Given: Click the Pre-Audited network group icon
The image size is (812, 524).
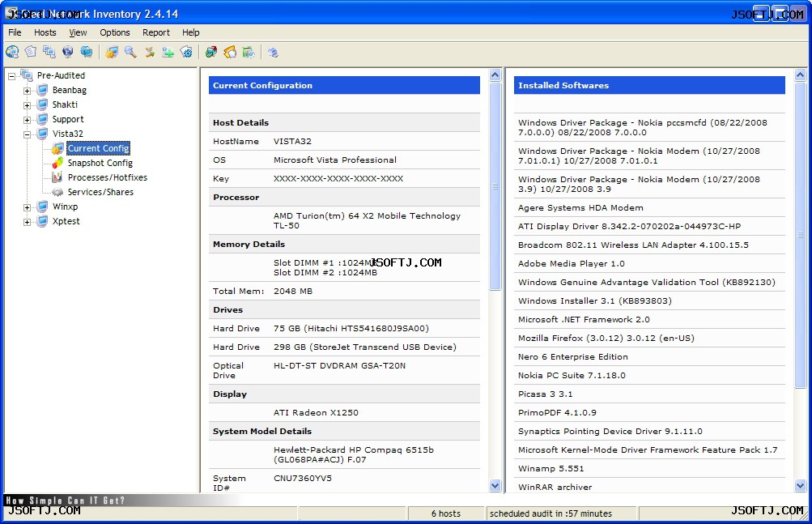Looking at the screenshot, I should [x=27, y=75].
